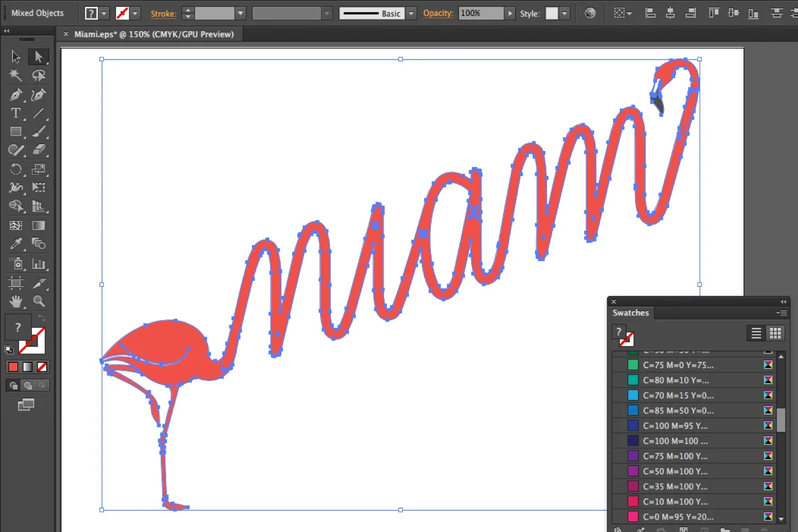Open the graphic Style dropdown
Screen dimensions: 798x532
564,13
